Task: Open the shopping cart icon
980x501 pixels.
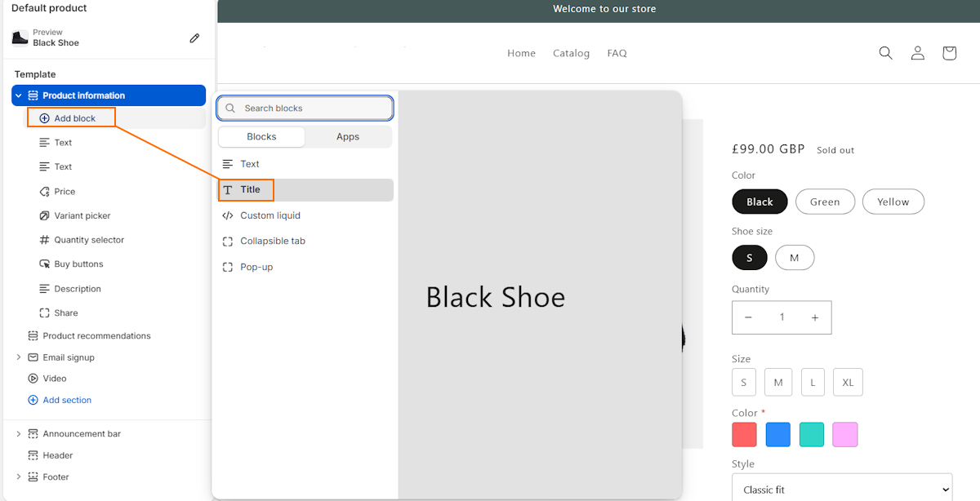Action: [949, 53]
